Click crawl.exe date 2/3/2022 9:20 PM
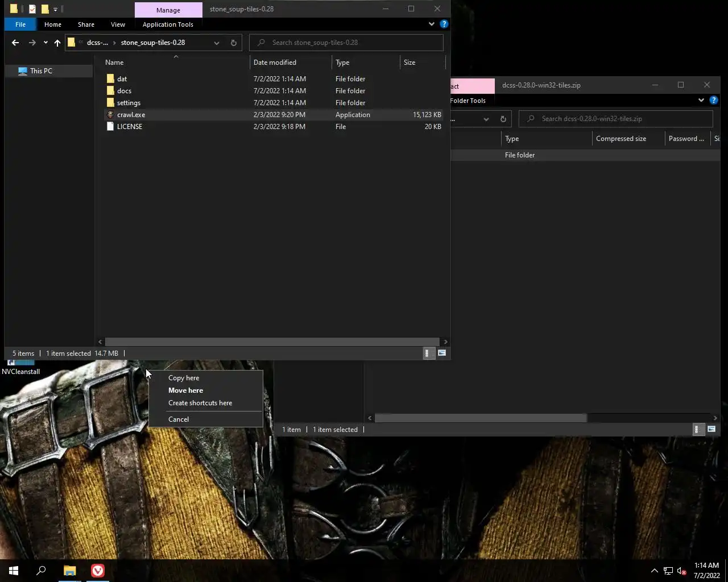The width and height of the screenshot is (728, 582). pyautogui.click(x=279, y=115)
